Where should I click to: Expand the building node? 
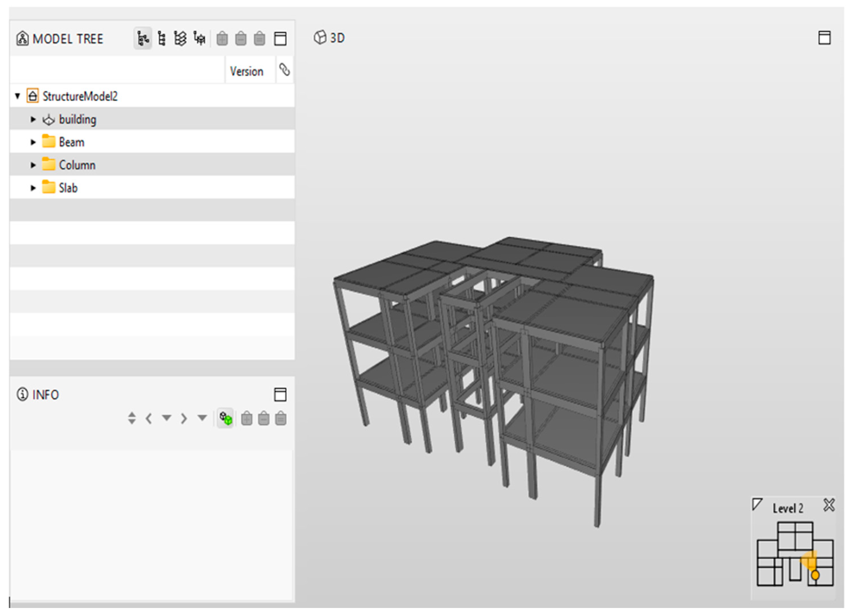(33, 119)
